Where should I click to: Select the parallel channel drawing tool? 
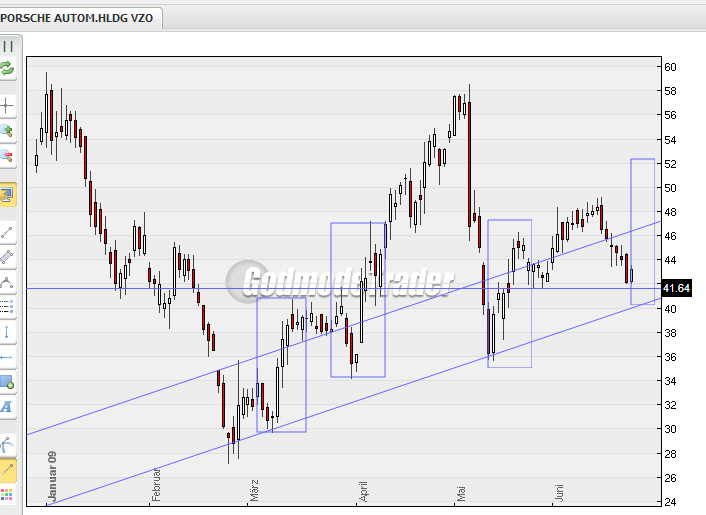pyautogui.click(x=7, y=257)
